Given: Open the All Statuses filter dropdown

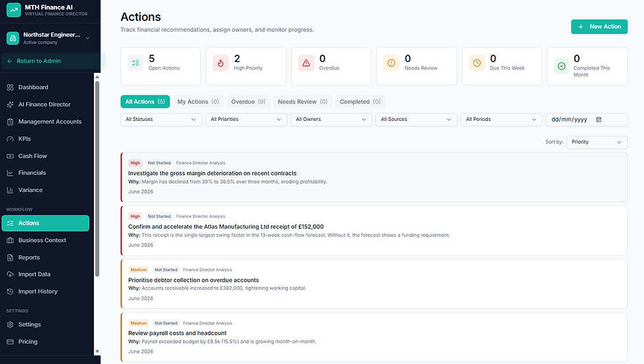Looking at the screenshot, I should coord(161,120).
